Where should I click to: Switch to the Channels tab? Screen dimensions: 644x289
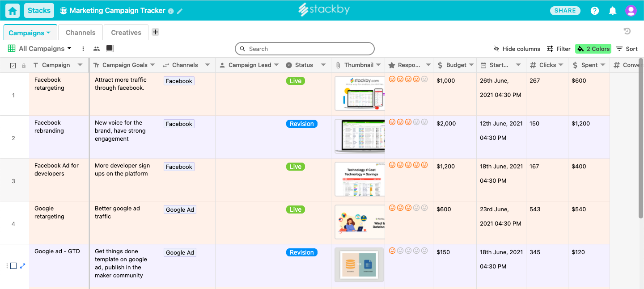pyautogui.click(x=80, y=32)
